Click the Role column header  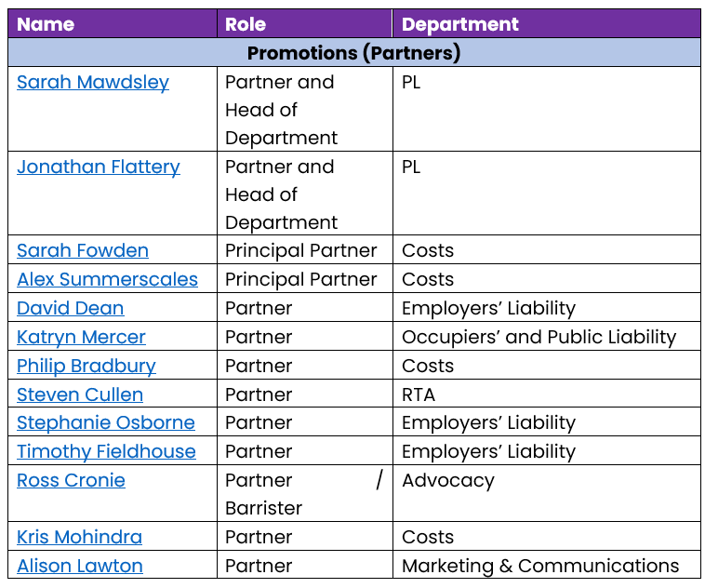click(246, 24)
